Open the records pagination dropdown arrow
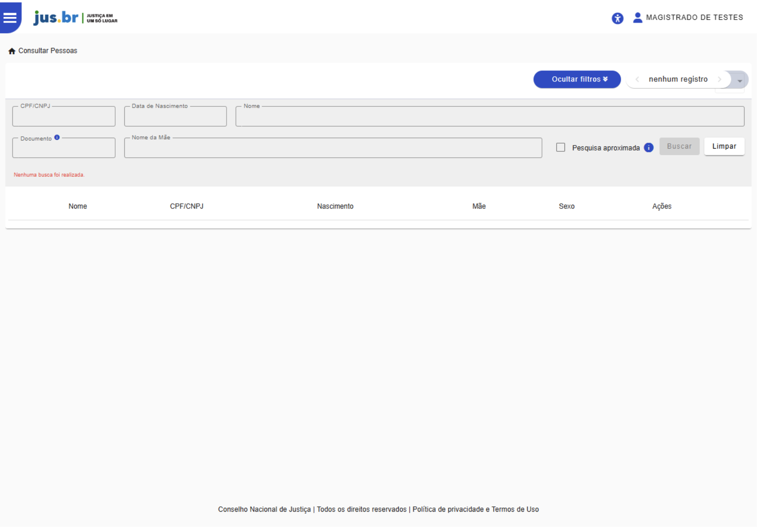Image resolution: width=757 pixels, height=532 pixels. pyautogui.click(x=740, y=81)
